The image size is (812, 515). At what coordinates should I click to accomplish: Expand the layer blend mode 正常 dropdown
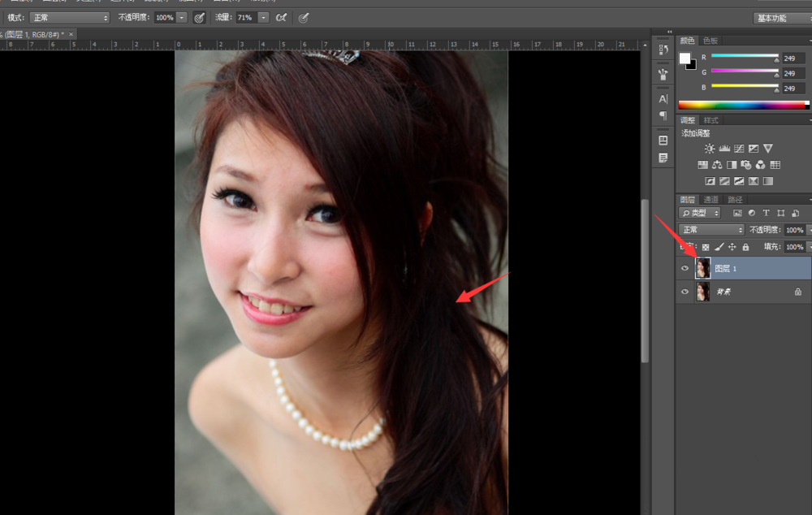711,230
